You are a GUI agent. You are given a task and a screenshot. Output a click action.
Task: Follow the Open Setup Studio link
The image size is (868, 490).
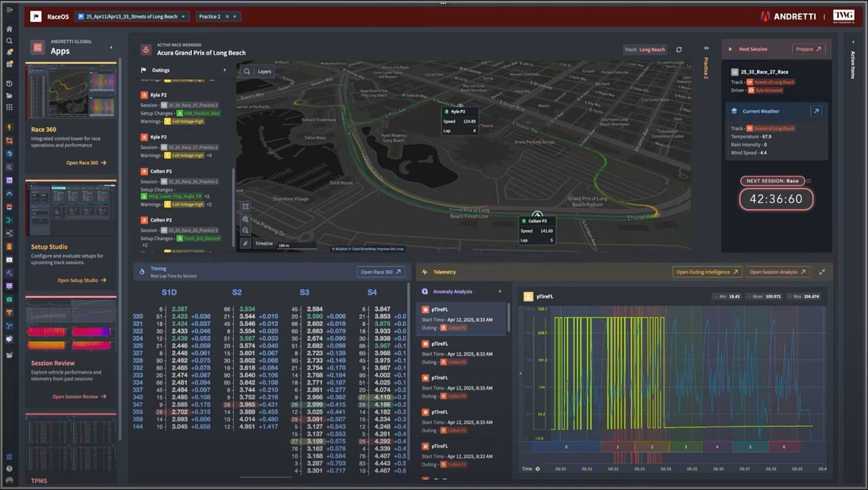[x=82, y=280]
